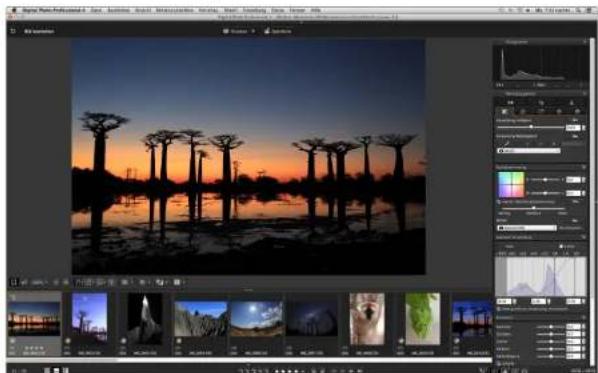Screen dimensions: 598x373
Task: Open the Spotlight search icon in the menu bar
Action: (x=579, y=10)
